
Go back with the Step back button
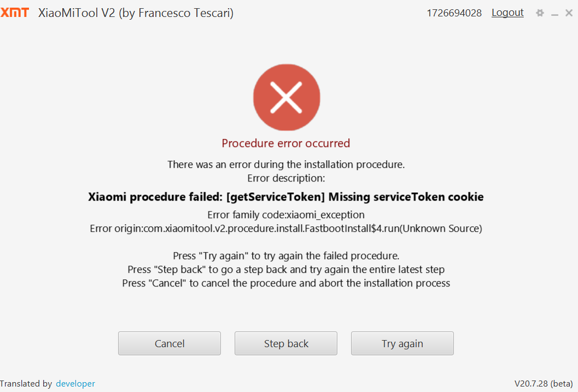pyautogui.click(x=286, y=343)
